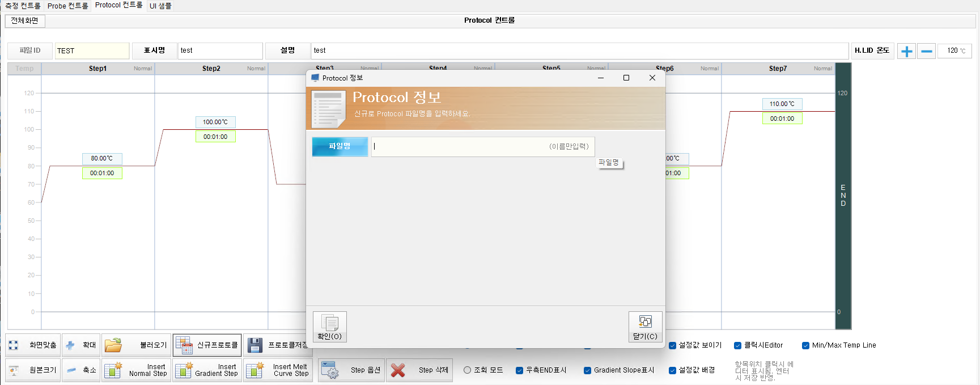This screenshot has width=980, height=385.
Task: Uncheck the Gradient Slope표시 option
Action: tap(587, 370)
